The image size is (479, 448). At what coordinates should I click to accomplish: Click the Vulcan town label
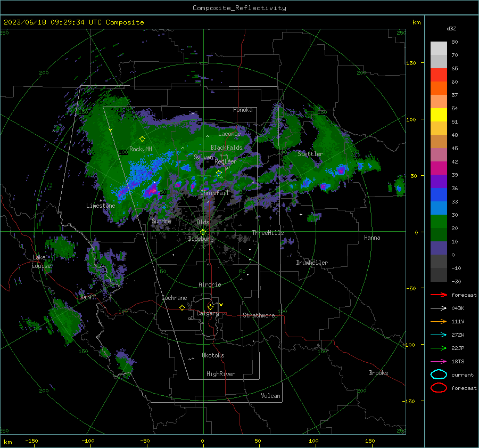(x=270, y=396)
